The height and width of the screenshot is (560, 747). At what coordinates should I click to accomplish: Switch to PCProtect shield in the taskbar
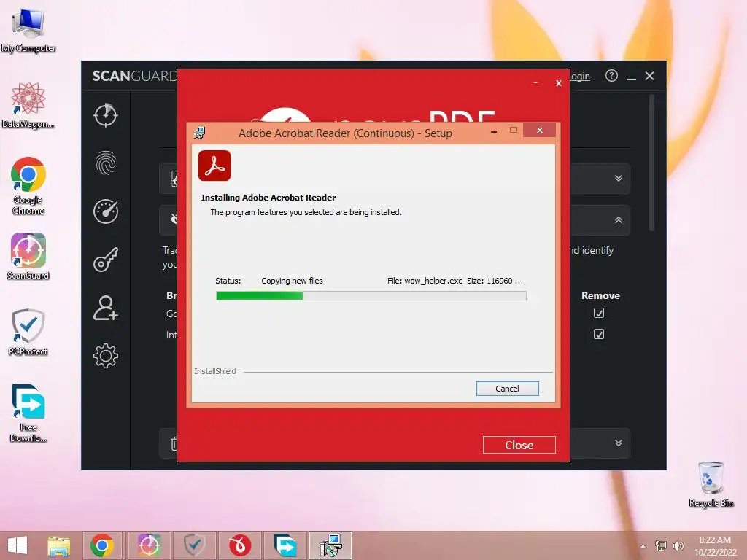194,545
